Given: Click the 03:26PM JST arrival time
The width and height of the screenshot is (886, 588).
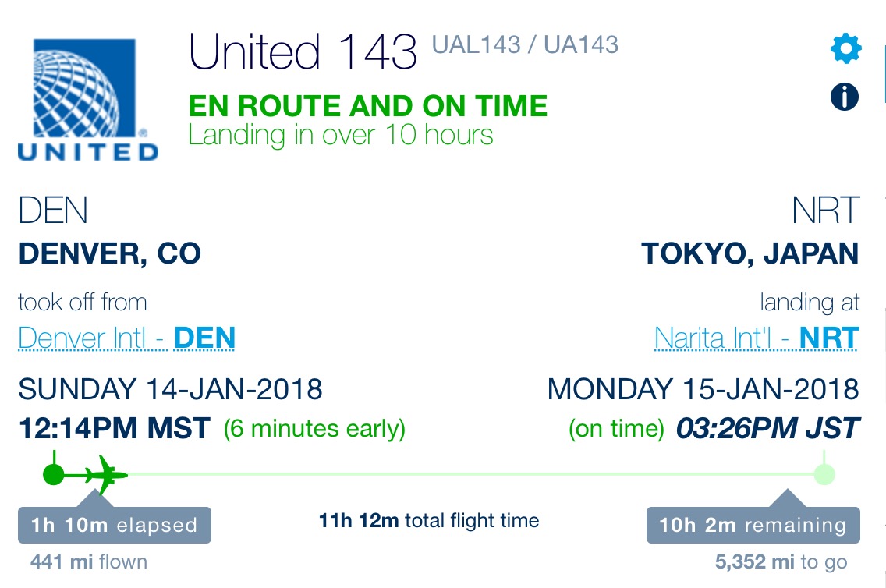Looking at the screenshot, I should click(768, 428).
